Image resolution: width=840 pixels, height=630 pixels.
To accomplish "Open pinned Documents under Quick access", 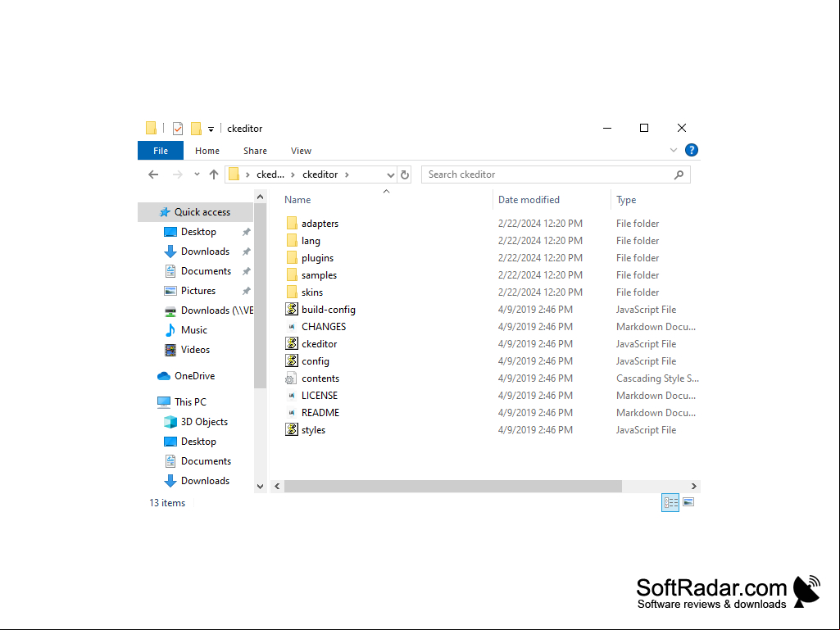I will point(206,271).
